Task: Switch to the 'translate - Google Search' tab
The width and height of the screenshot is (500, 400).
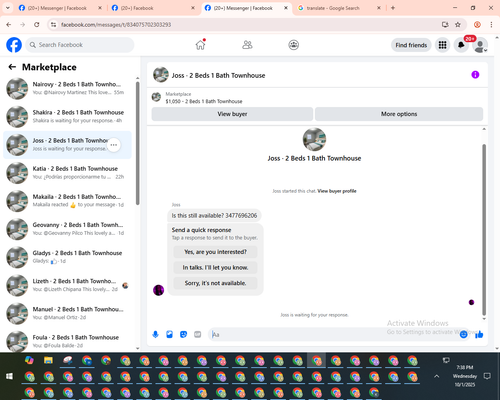Action: 338,8
